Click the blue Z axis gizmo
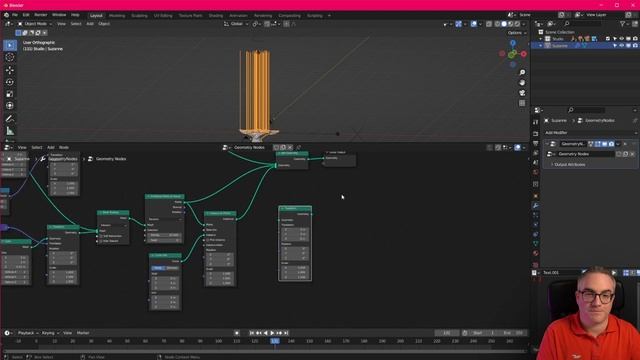This screenshot has height=360, width=640. tap(513, 42)
